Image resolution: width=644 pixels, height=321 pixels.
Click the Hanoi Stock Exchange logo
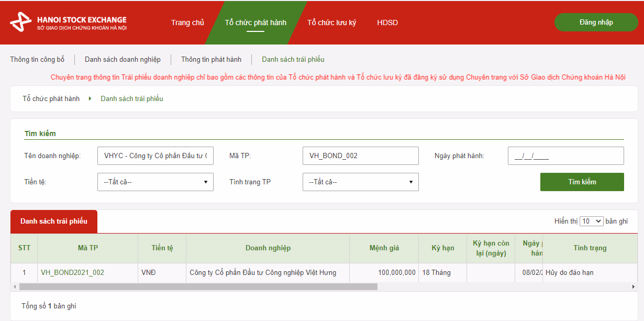pos(68,23)
